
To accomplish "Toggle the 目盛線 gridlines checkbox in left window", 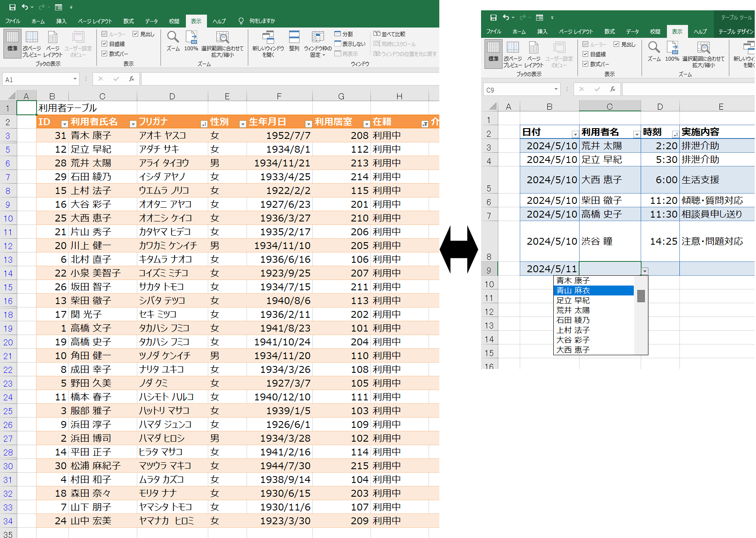I will tap(105, 44).
